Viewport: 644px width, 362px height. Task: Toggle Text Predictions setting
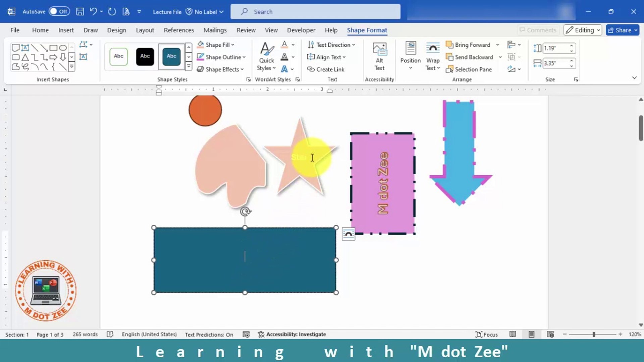tap(209, 334)
